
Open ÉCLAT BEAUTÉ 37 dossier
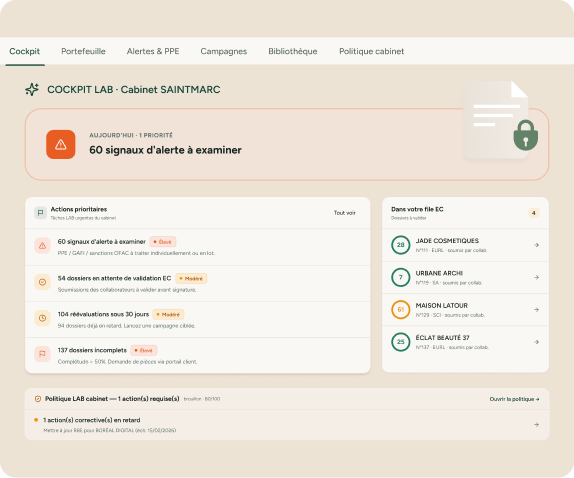pyautogui.click(x=465, y=342)
